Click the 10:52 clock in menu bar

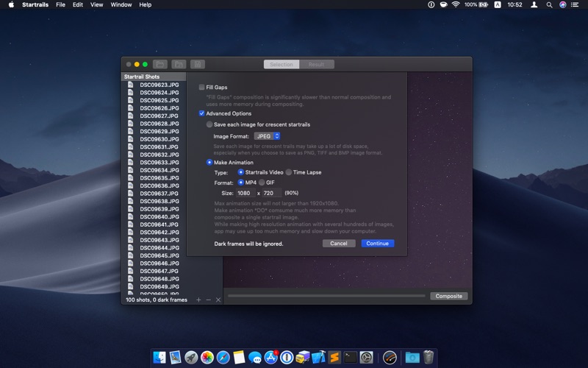[x=514, y=5]
